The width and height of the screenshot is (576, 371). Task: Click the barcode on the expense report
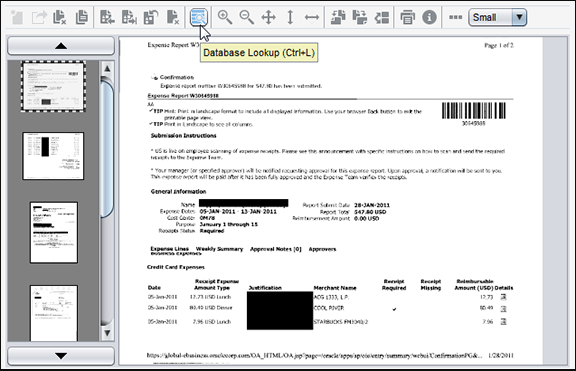(474, 111)
